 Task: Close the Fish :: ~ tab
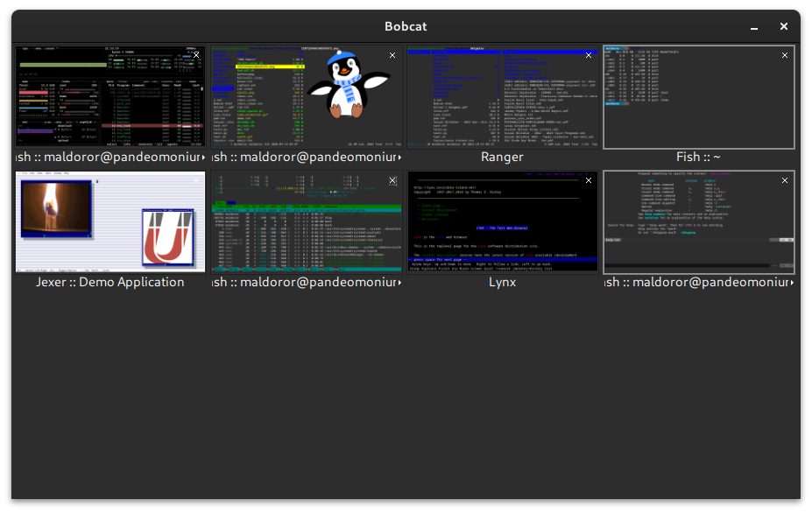(x=785, y=55)
